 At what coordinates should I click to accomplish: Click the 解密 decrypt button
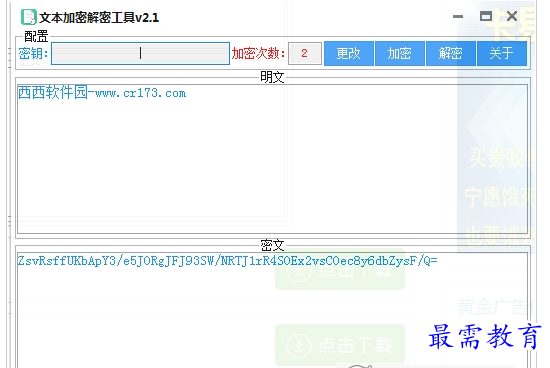point(451,53)
